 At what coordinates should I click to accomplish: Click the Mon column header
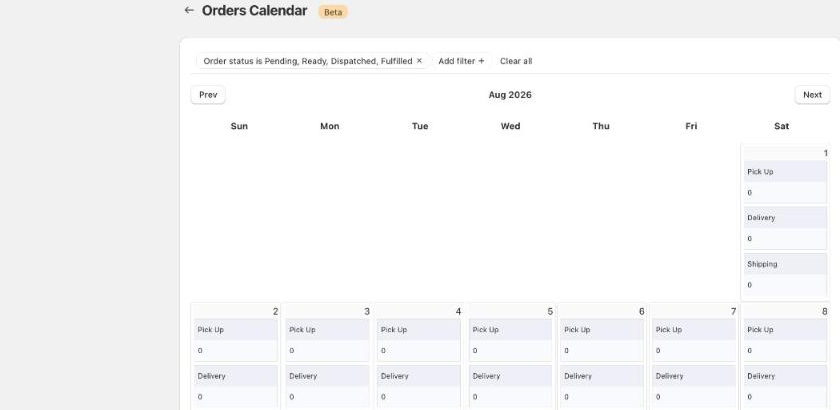point(329,126)
